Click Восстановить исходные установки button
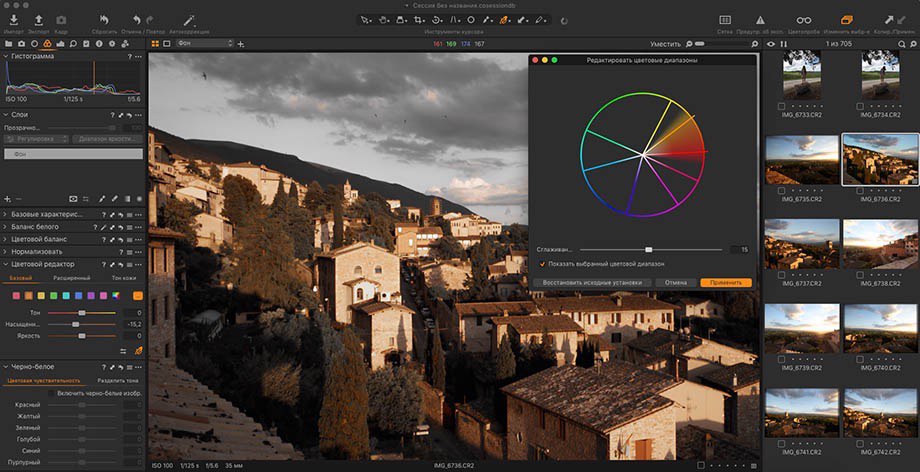Screen dimensions: 920x472 click(x=592, y=282)
